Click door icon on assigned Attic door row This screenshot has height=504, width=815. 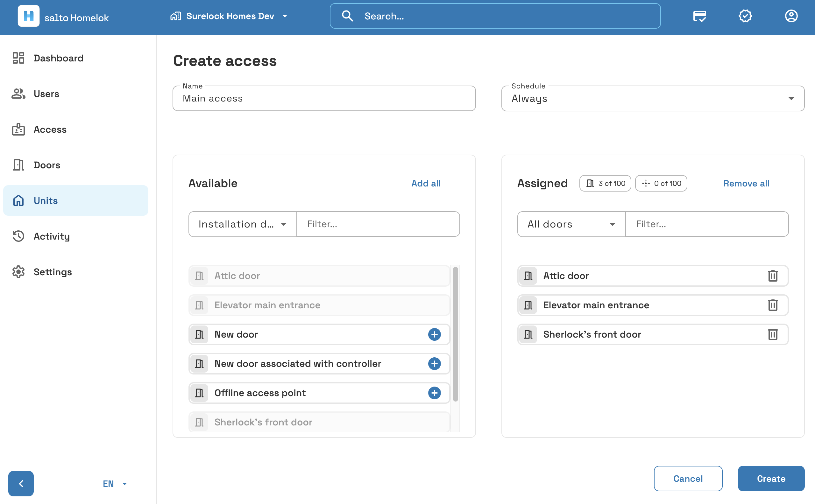point(528,276)
